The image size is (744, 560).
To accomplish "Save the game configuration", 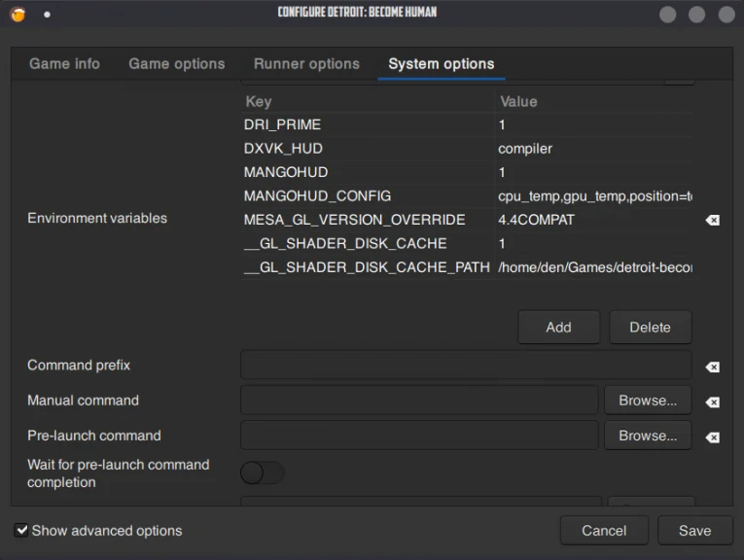I will click(x=694, y=531).
